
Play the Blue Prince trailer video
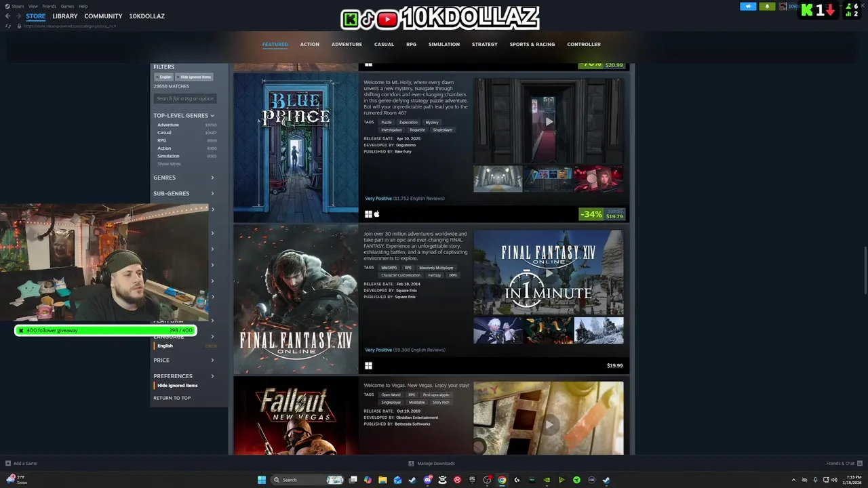[x=549, y=121]
